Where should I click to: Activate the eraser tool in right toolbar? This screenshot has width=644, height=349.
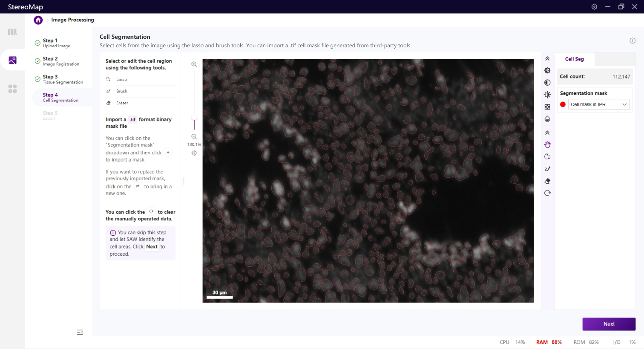coord(547,181)
